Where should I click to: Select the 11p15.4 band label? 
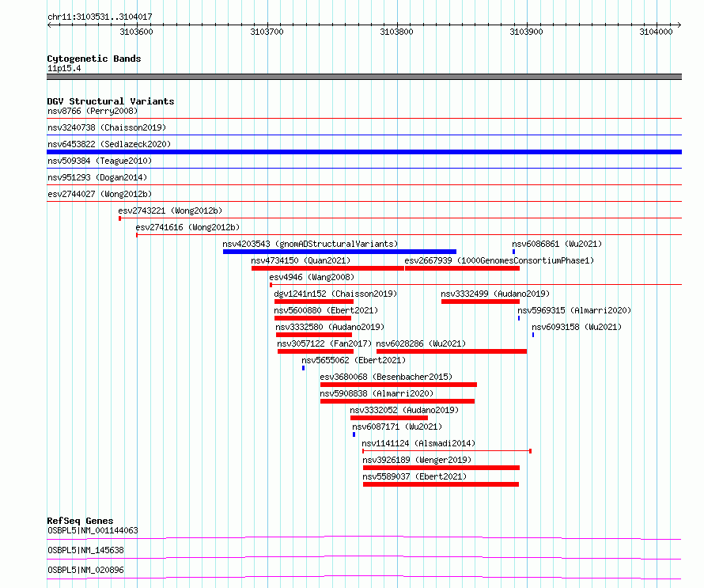coord(64,68)
